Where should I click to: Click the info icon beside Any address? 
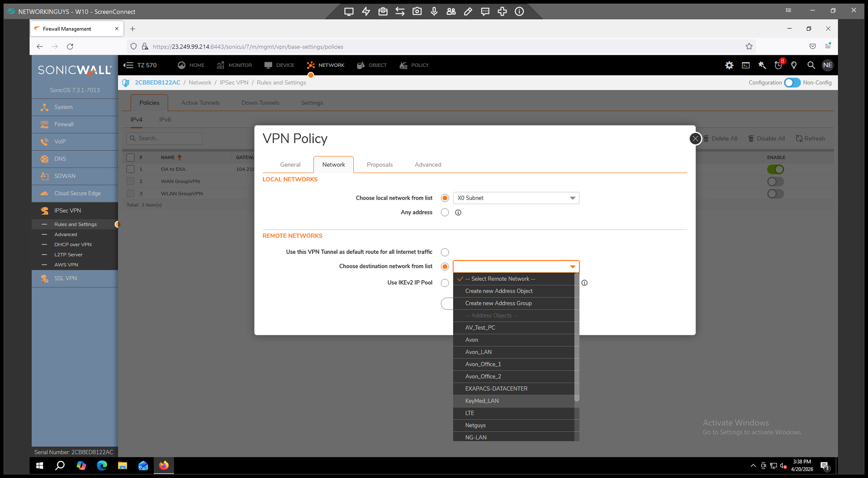coord(458,213)
